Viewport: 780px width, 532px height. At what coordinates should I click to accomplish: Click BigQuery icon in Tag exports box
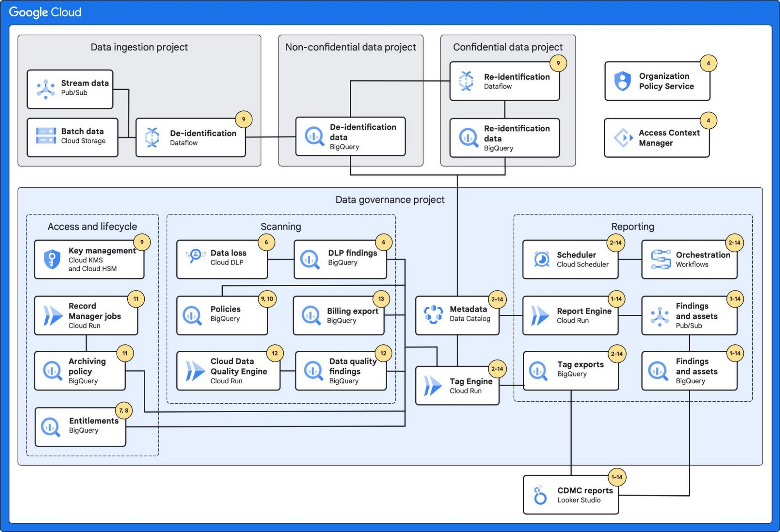[539, 371]
